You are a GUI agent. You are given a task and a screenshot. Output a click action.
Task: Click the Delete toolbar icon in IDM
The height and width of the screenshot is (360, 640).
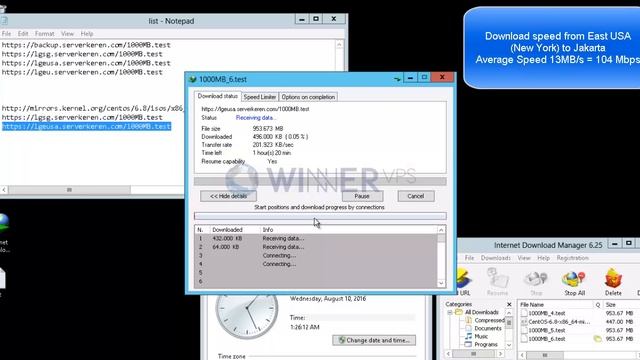point(613,283)
